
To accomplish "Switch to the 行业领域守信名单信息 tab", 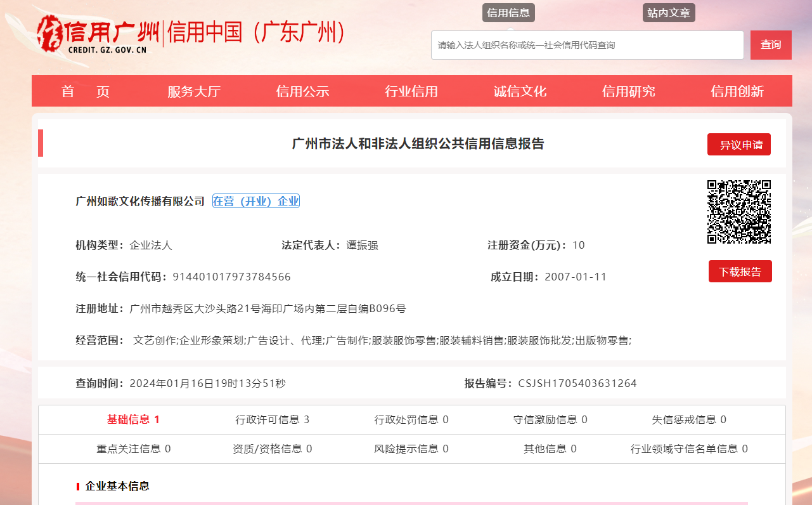I will click(689, 449).
